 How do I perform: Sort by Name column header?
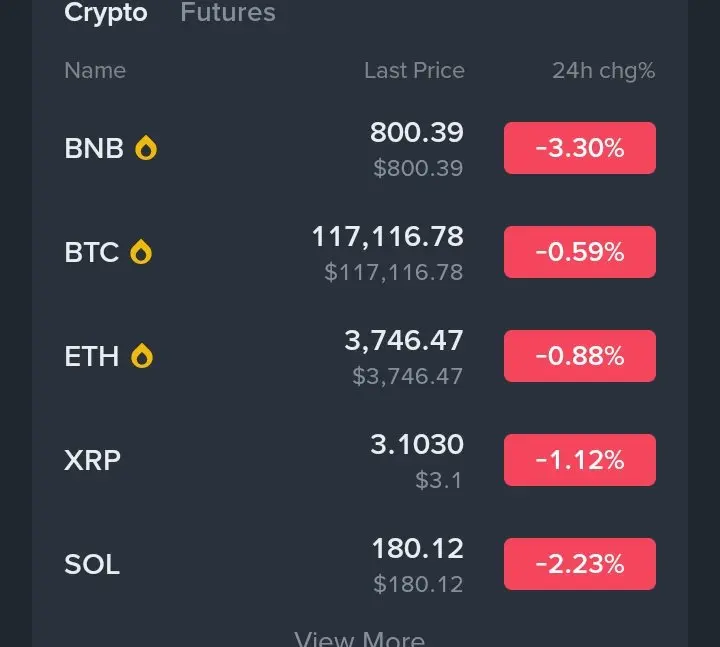[95, 71]
